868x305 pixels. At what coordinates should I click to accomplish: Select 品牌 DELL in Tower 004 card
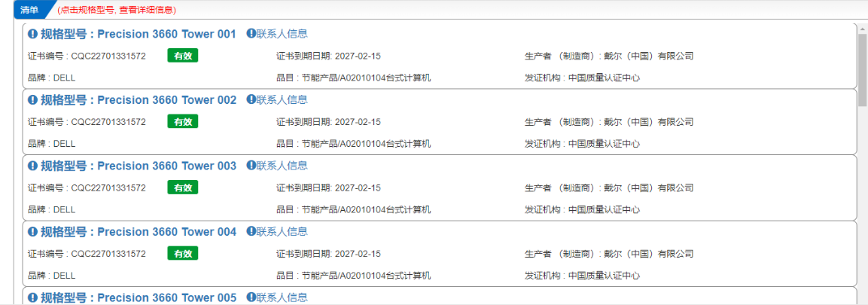point(51,276)
